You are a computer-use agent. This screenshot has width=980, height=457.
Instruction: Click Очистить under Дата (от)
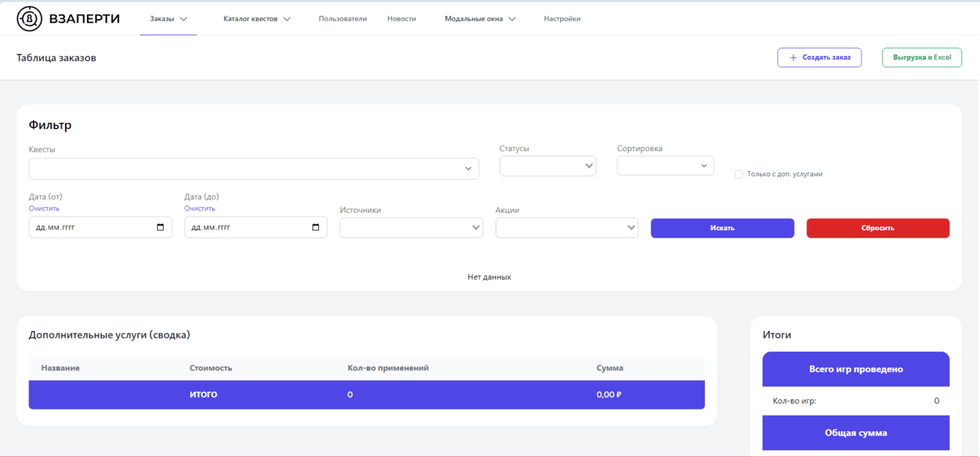click(44, 208)
